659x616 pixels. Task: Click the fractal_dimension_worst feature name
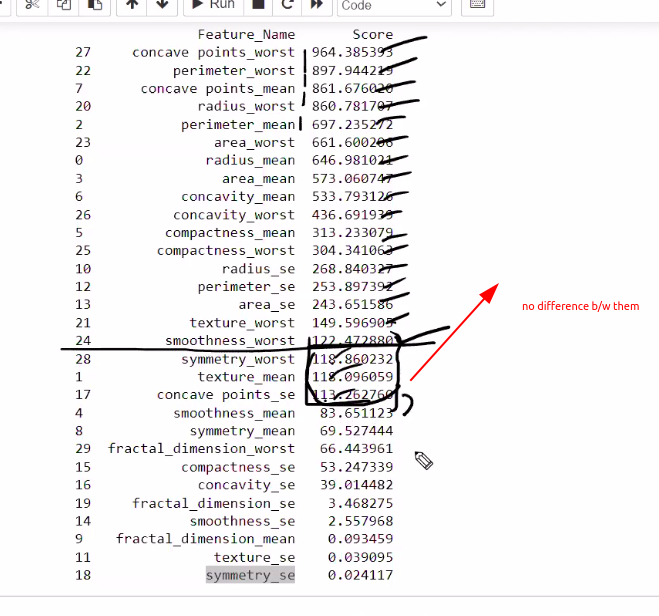tap(201, 449)
